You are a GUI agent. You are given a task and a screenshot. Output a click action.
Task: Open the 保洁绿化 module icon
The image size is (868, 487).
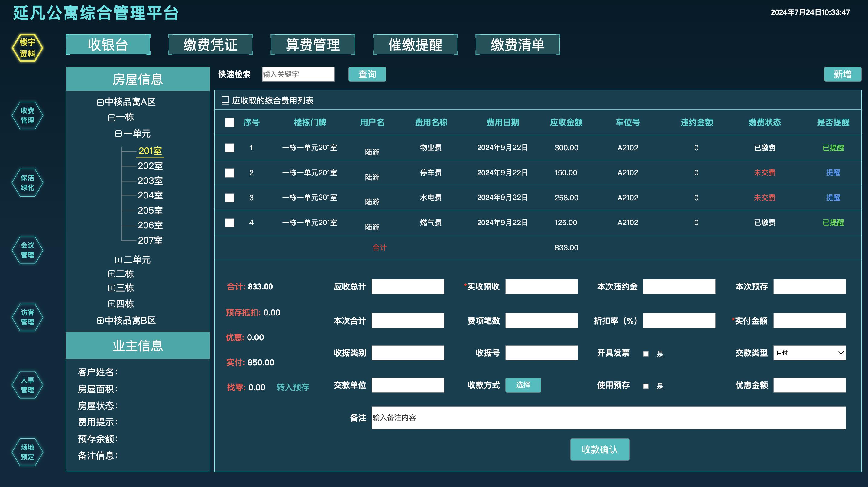point(28,183)
